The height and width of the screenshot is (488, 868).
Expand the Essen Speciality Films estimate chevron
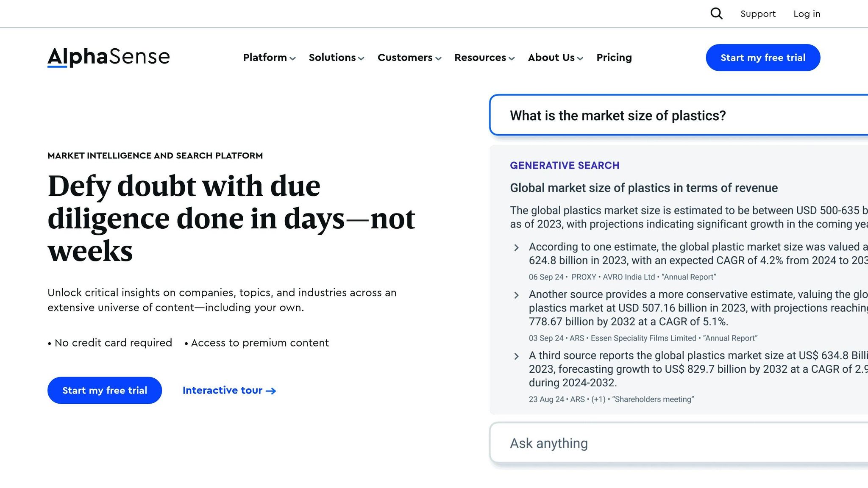[516, 295]
